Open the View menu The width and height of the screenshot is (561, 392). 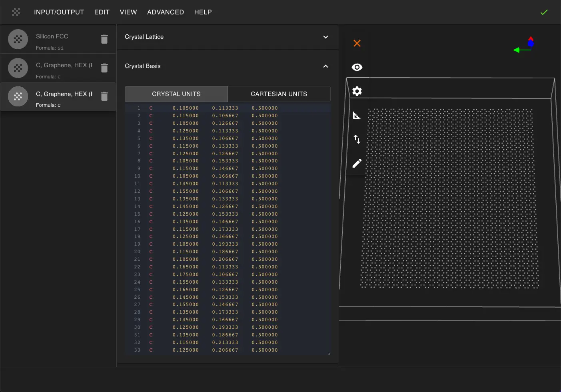point(128,12)
